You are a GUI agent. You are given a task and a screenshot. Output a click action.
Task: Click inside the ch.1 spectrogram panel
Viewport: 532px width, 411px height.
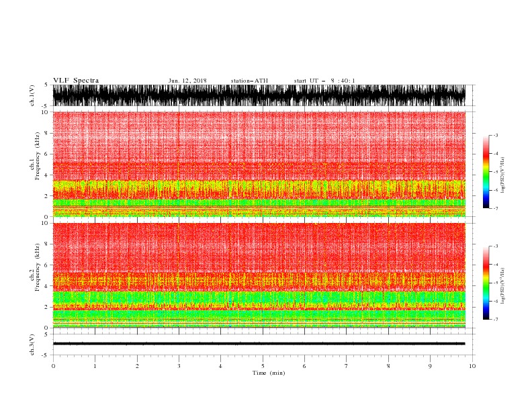click(259, 164)
